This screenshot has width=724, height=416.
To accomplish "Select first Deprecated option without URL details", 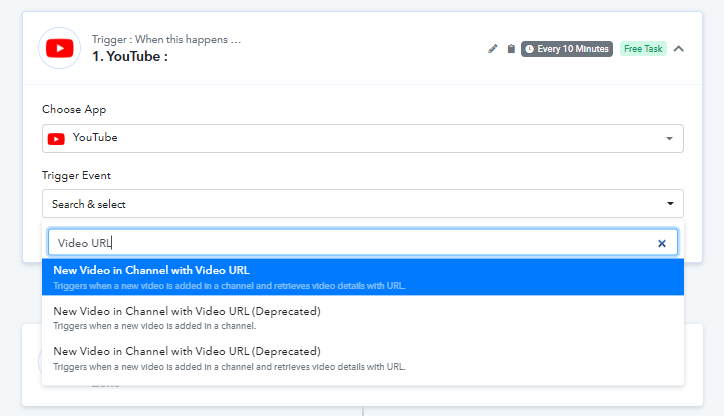I will coord(362,318).
